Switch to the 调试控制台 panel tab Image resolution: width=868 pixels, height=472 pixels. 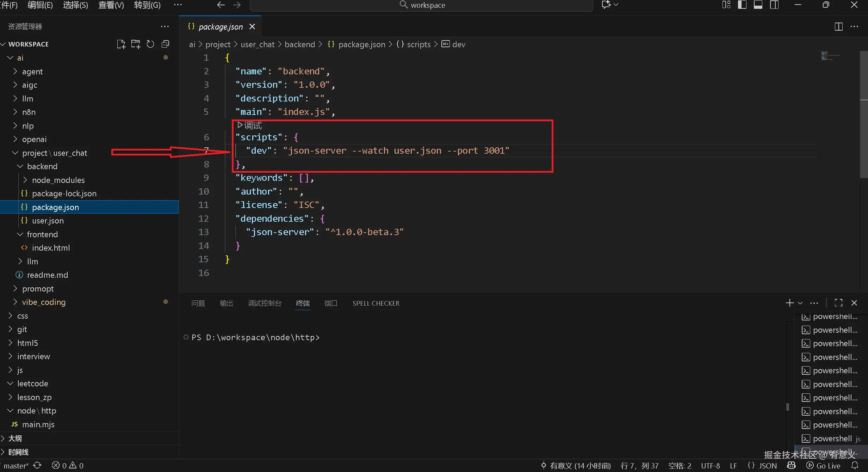[x=265, y=303]
